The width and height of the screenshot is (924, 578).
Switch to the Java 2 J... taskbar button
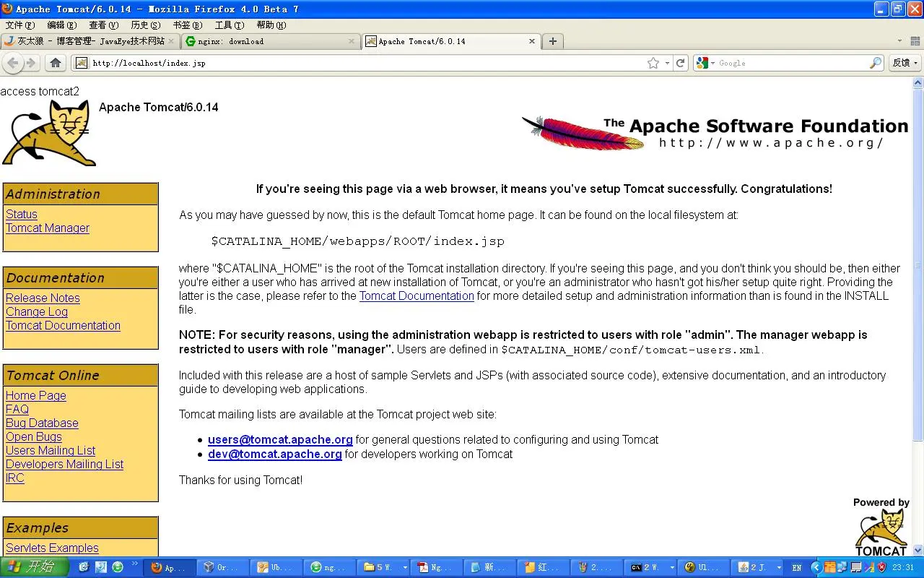click(x=757, y=568)
